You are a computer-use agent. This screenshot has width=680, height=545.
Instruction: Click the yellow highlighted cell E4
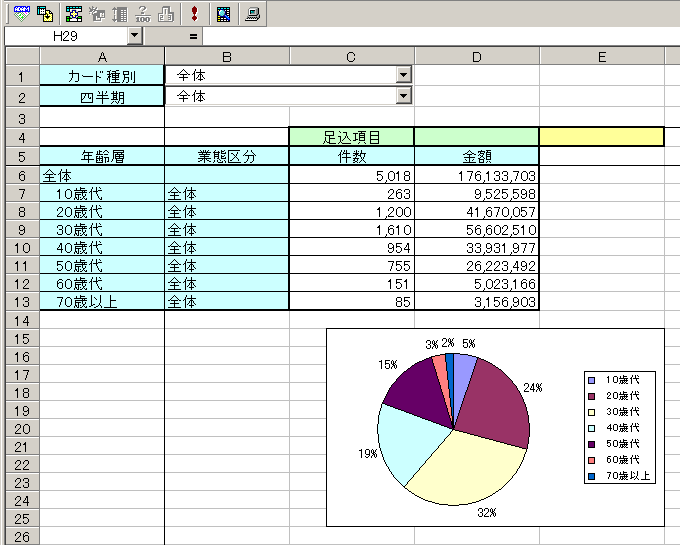click(x=602, y=137)
